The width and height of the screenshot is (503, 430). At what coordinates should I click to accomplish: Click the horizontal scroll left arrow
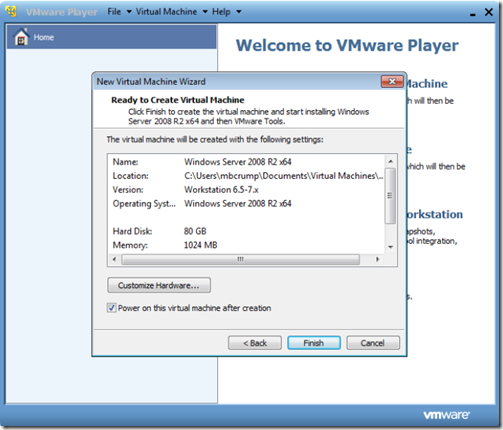click(114, 259)
